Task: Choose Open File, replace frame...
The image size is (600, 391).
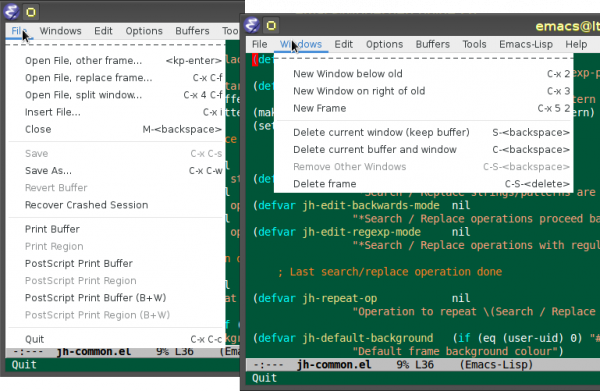Action: 116,78
